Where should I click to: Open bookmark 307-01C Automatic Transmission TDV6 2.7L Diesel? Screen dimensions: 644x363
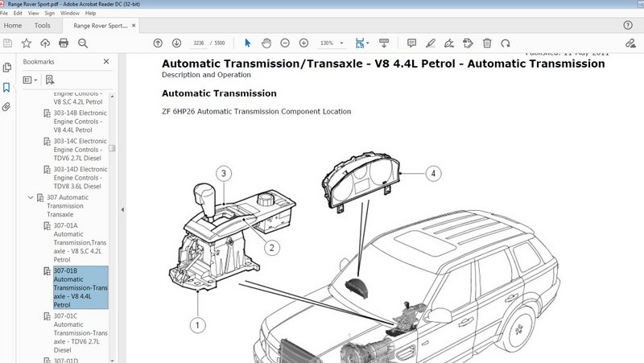[x=80, y=332]
